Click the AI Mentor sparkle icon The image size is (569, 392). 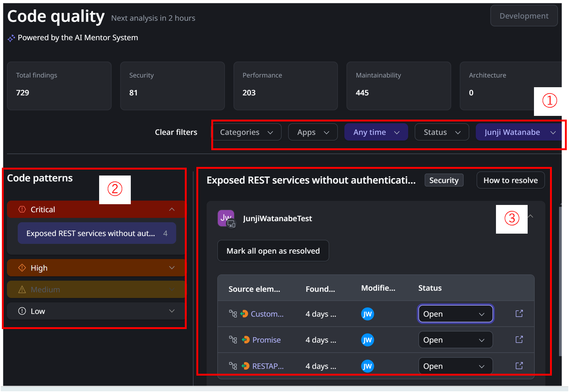11,37
